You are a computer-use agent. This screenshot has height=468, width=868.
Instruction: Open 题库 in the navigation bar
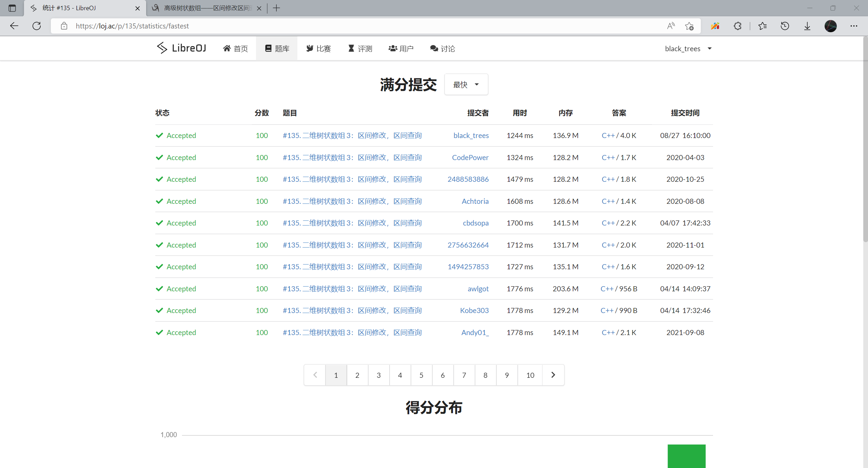point(277,48)
